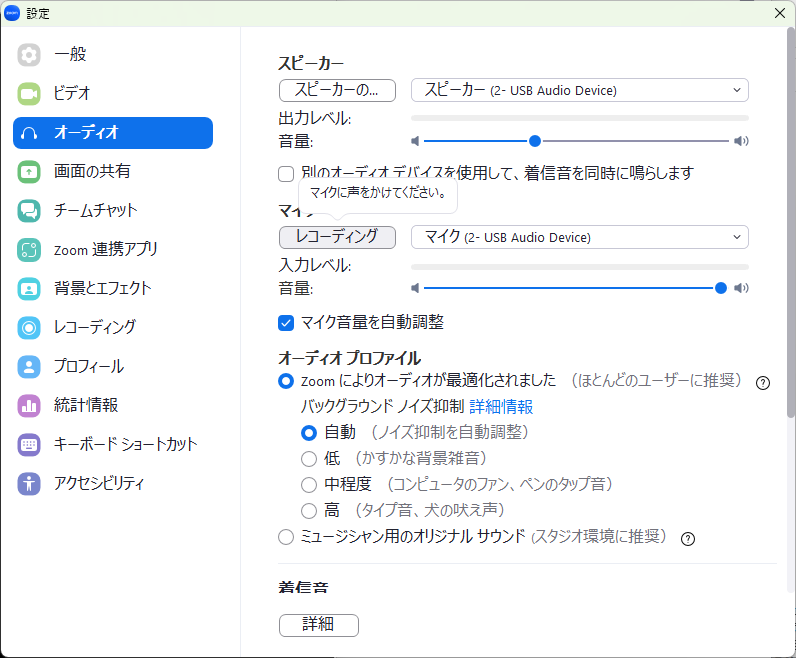Click the 出力レベル meter bar
The image size is (796, 658).
pyautogui.click(x=580, y=118)
